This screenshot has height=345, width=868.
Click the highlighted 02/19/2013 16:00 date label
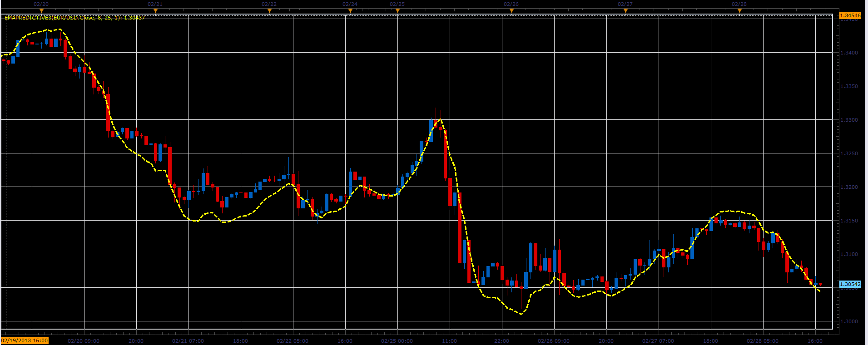[25, 340]
